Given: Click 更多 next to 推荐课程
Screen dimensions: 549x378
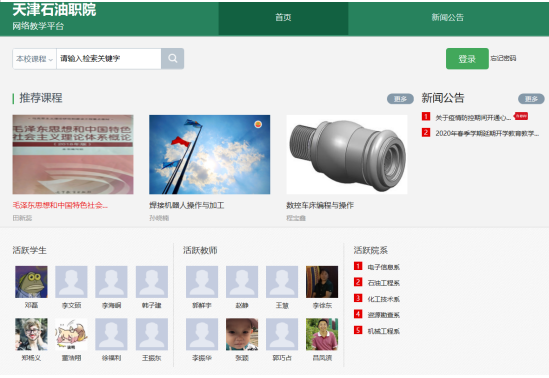Looking at the screenshot, I should click(x=400, y=99).
